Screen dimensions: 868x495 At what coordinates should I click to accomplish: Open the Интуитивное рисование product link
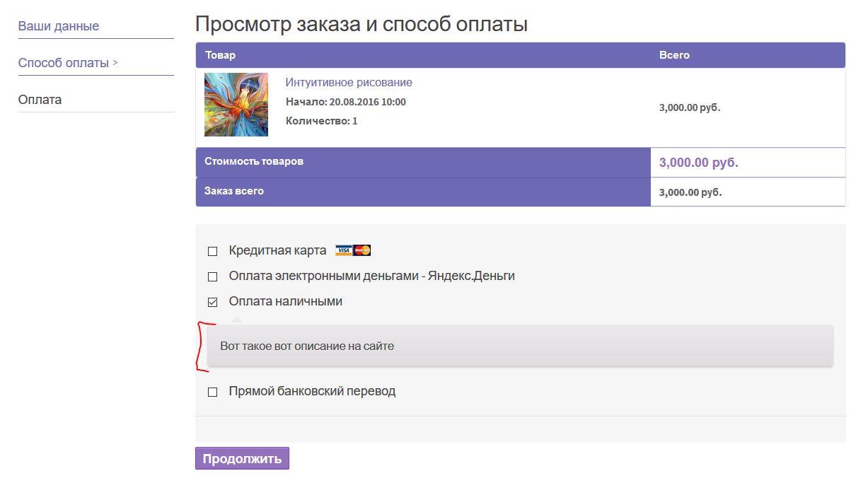pos(349,83)
